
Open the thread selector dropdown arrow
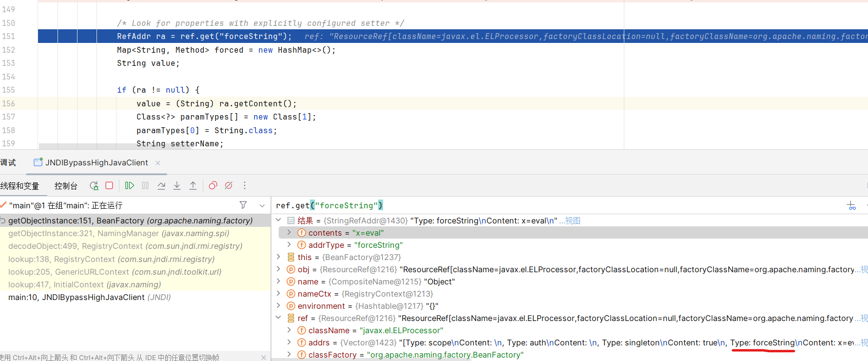tap(262, 206)
